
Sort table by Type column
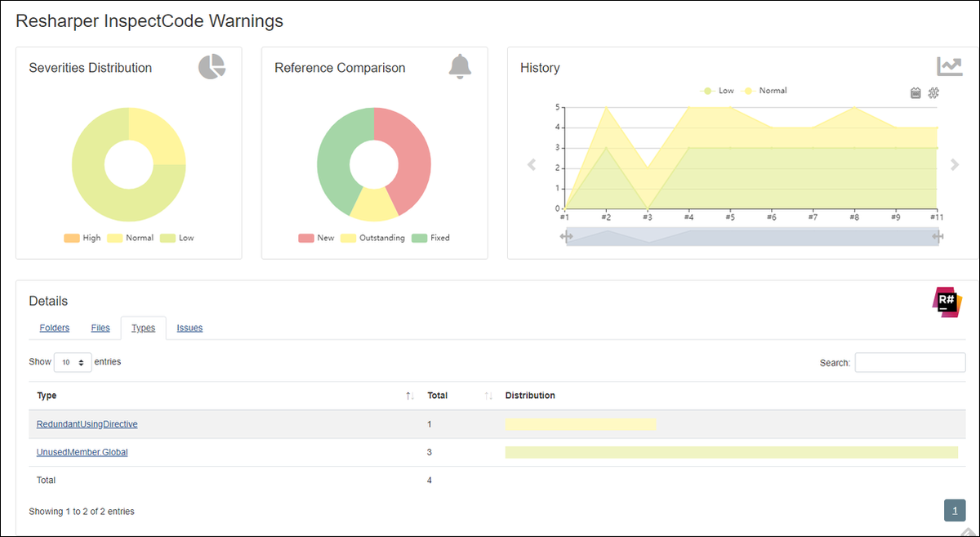click(225, 396)
